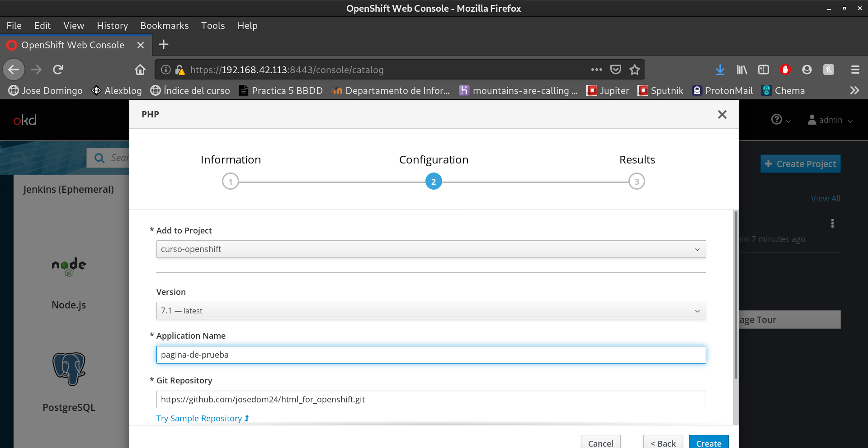Image resolution: width=868 pixels, height=448 pixels.
Task: Bookmark this page with the star icon
Action: point(635,70)
